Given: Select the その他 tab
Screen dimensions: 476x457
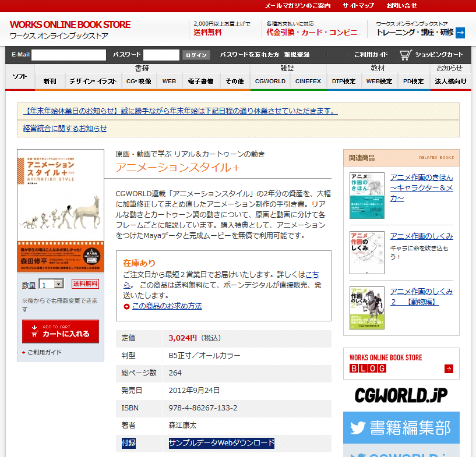Looking at the screenshot, I should 235,82.
